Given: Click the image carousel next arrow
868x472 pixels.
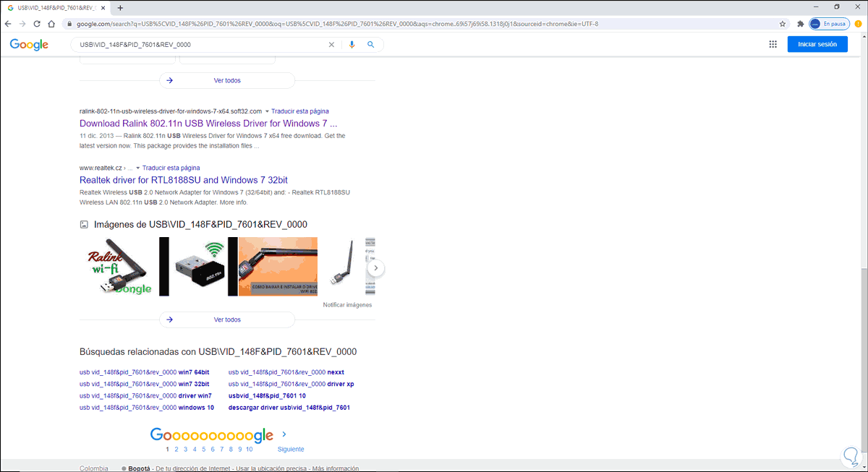Looking at the screenshot, I should (375, 268).
